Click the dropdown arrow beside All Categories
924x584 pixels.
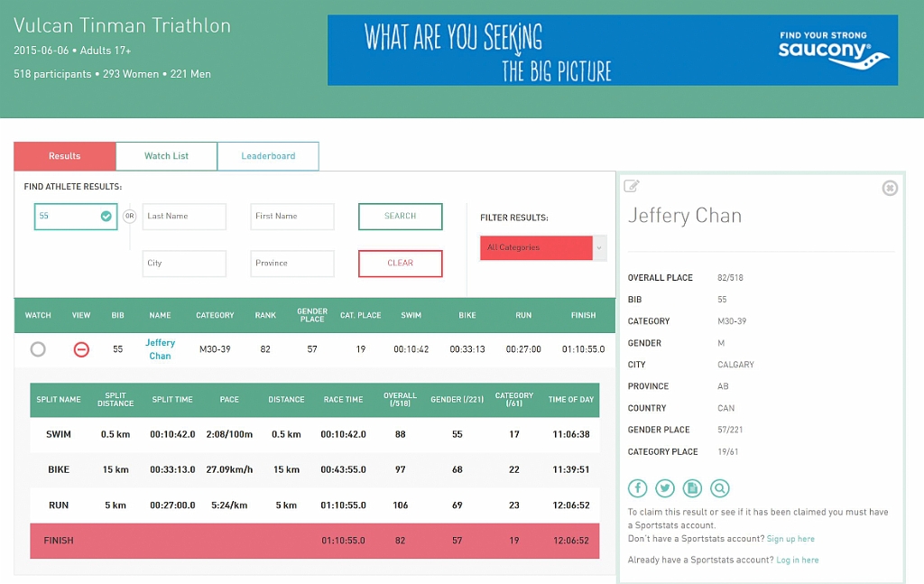[600, 247]
